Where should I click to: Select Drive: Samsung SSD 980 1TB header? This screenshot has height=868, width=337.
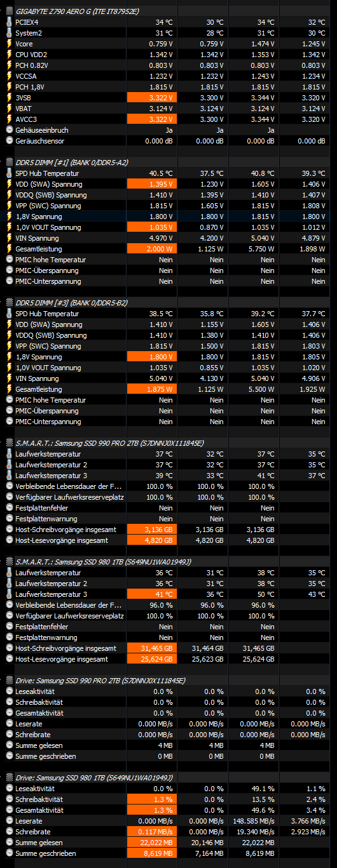pos(93,778)
